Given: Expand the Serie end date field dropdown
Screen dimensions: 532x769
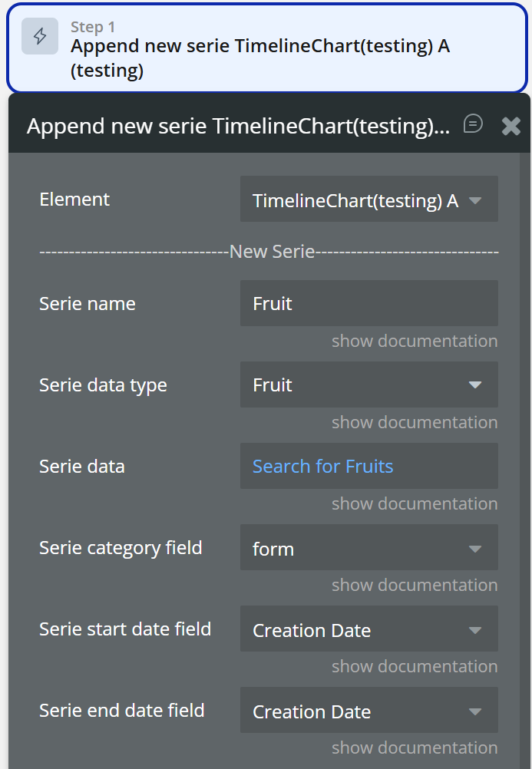Looking at the screenshot, I should click(368, 711).
